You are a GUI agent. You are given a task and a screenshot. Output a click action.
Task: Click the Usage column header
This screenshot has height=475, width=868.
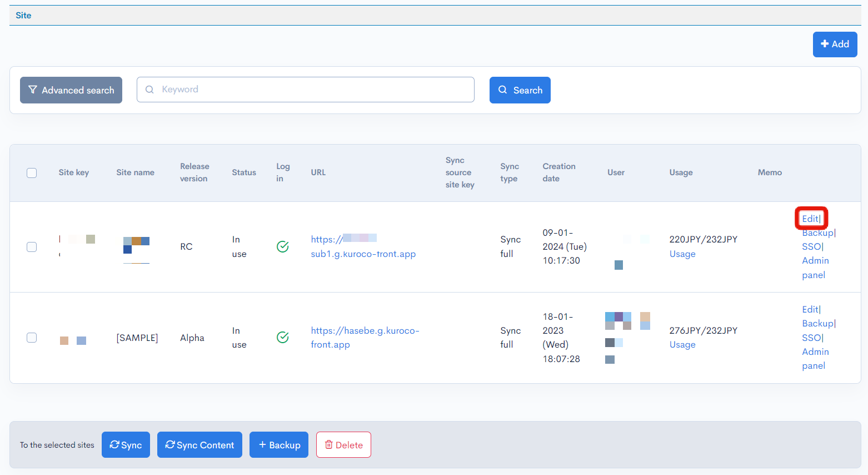[x=681, y=172]
